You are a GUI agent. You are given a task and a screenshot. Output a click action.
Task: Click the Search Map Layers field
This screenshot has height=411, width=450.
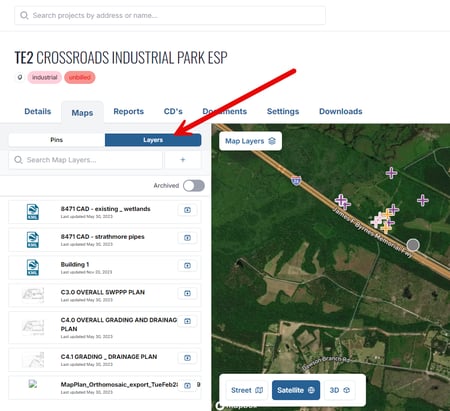coord(85,160)
